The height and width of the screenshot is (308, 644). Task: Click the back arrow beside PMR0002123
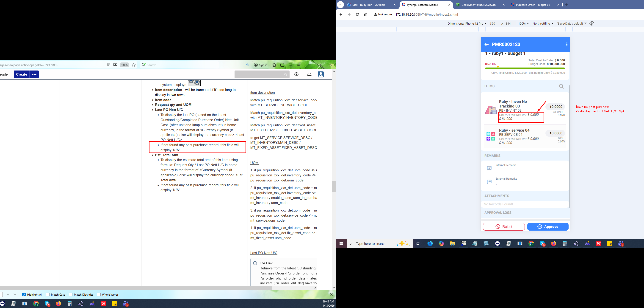tap(486, 45)
